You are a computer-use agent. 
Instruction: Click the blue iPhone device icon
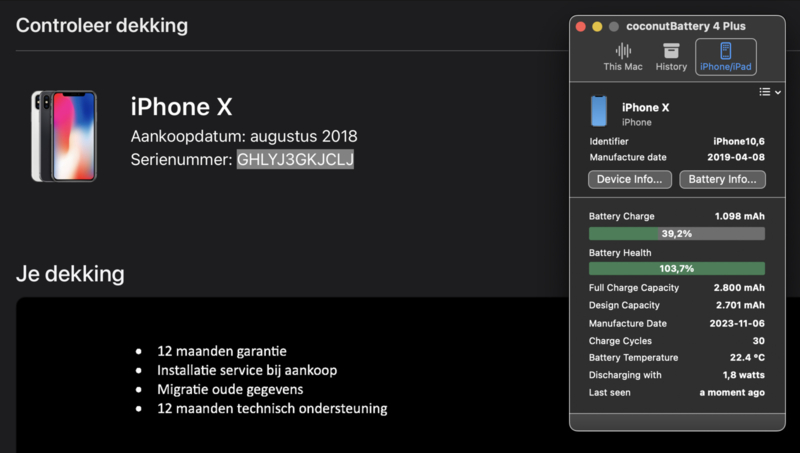click(x=599, y=111)
